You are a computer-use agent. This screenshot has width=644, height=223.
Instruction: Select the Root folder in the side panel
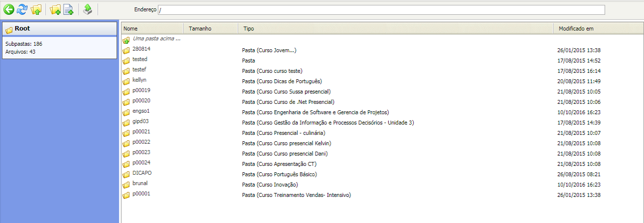(x=23, y=29)
